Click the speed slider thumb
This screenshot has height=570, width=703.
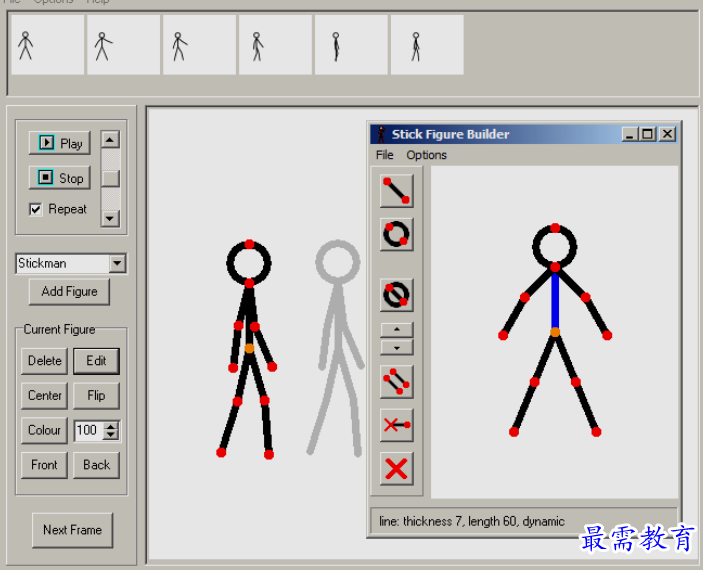pos(110,178)
